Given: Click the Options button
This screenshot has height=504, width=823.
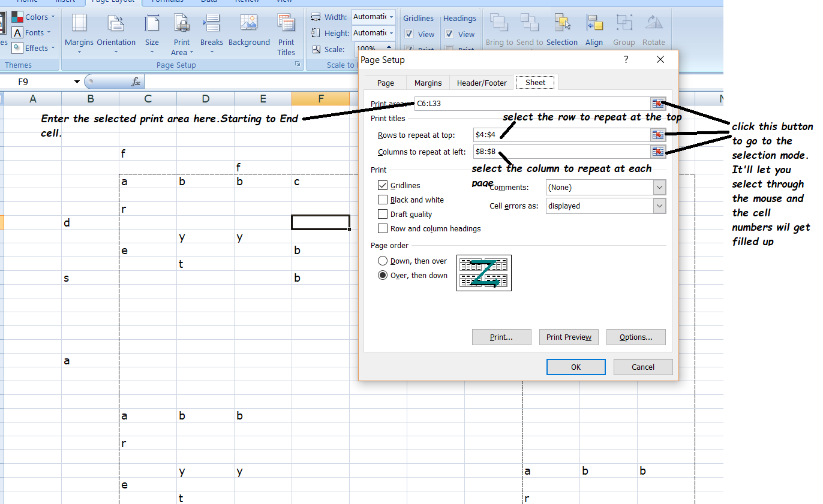Looking at the screenshot, I should point(636,337).
